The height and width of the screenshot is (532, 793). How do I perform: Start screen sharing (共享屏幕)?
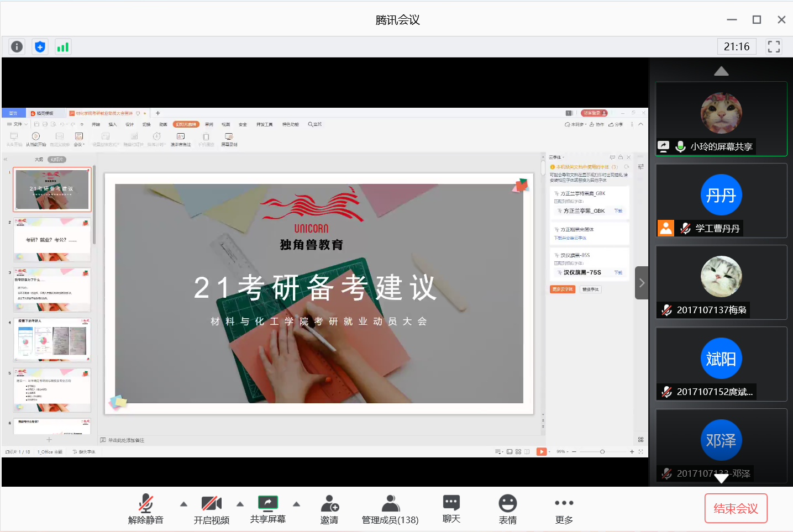point(268,509)
